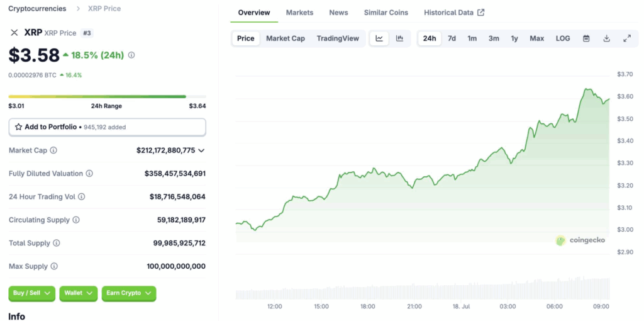The image size is (644, 321).
Task: Click the $18,716,548,064 trading volume value
Action: (177, 197)
